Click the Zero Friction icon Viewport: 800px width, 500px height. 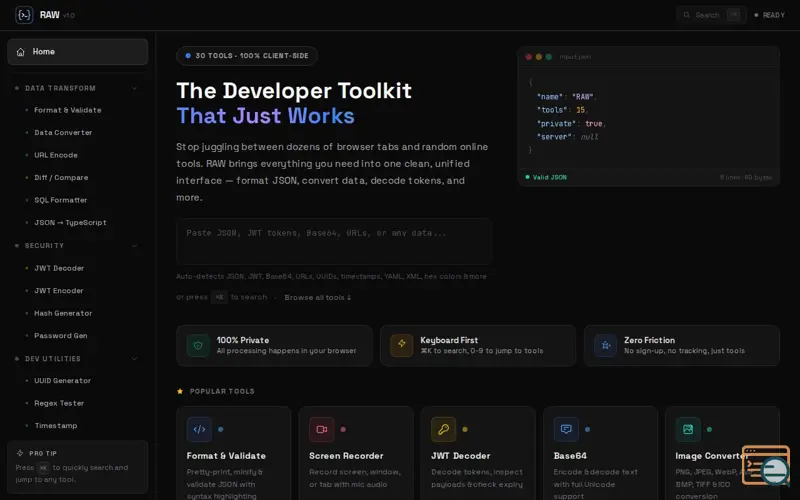[606, 345]
